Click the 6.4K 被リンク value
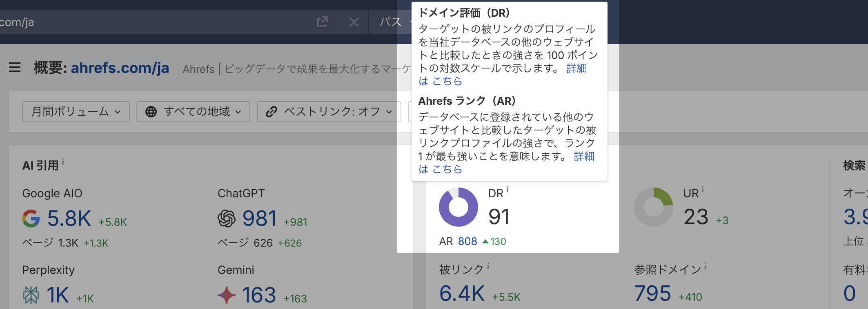Viewport: 868px width, 309px height. click(x=462, y=294)
